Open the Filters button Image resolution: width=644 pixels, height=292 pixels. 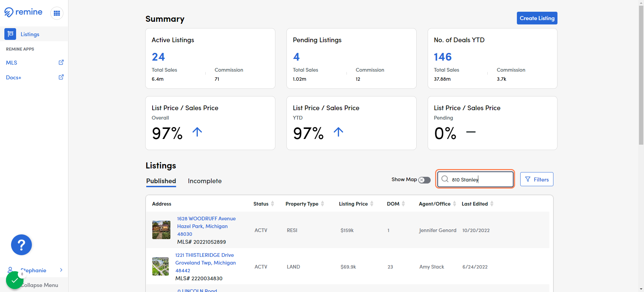537,179
